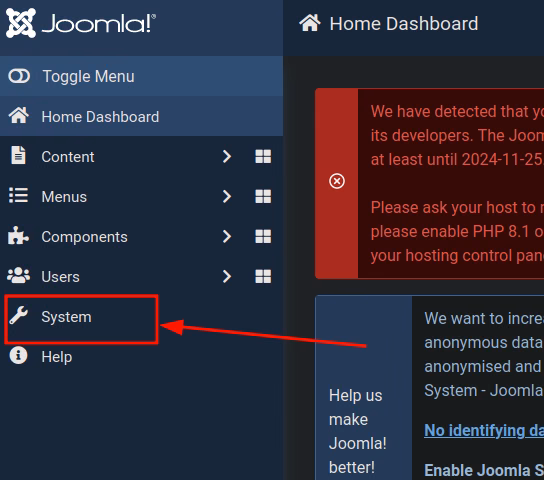
Task: Open the Users menu item
Action: coord(60,277)
